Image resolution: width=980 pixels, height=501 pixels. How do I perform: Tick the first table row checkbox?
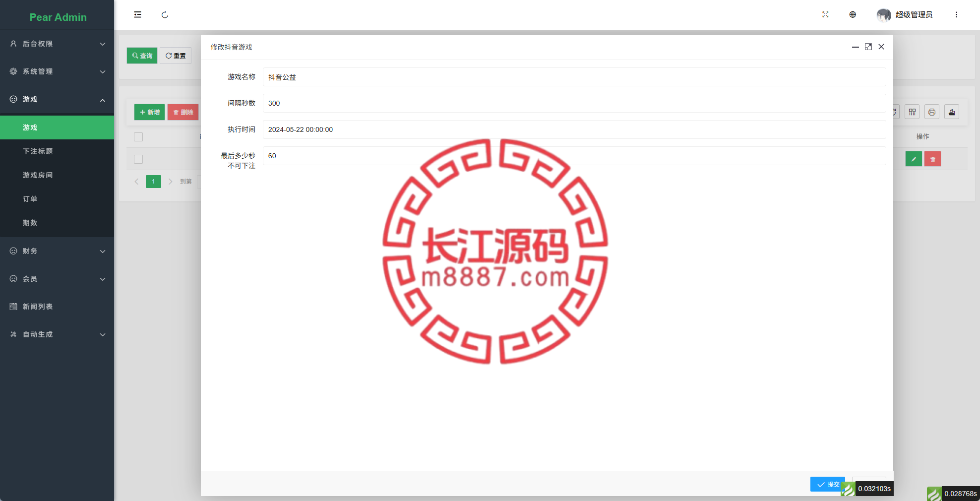(x=138, y=159)
